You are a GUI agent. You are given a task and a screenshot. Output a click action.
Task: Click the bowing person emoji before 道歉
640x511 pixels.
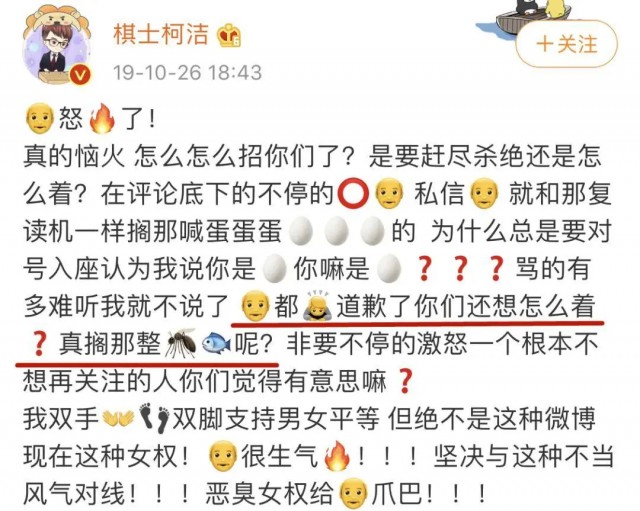(317, 305)
